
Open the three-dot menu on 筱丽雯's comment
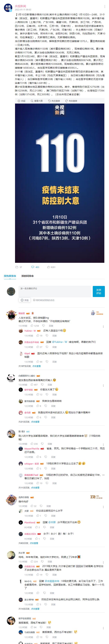click(103, 327)
